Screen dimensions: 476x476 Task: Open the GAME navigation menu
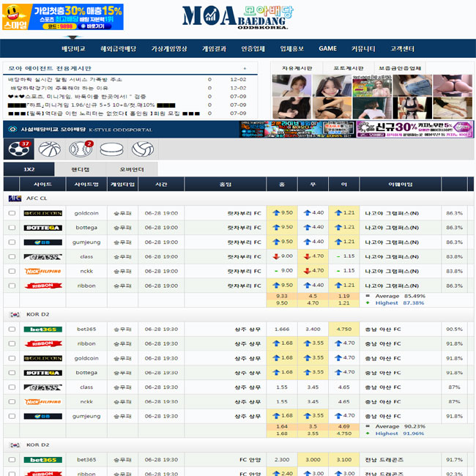[x=327, y=48]
